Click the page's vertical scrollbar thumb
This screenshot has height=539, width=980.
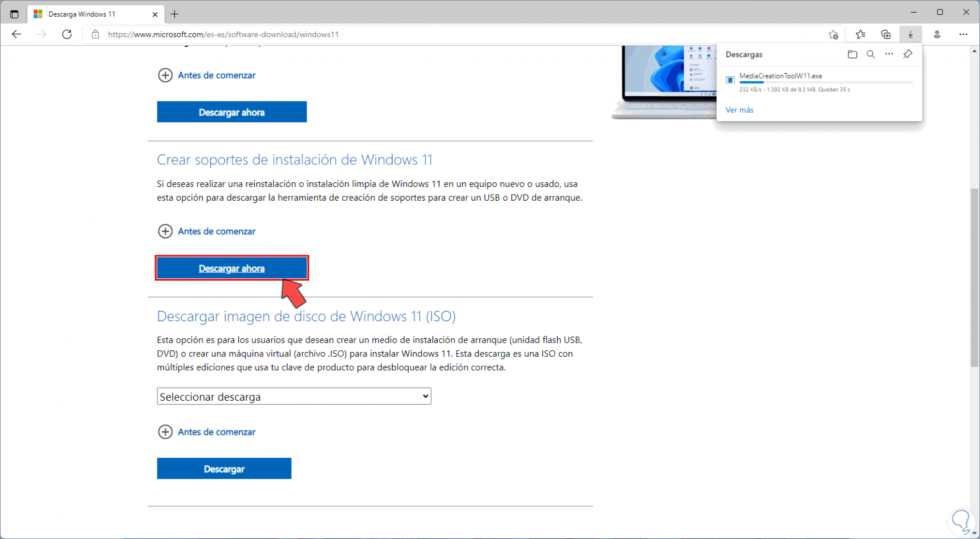click(x=974, y=278)
